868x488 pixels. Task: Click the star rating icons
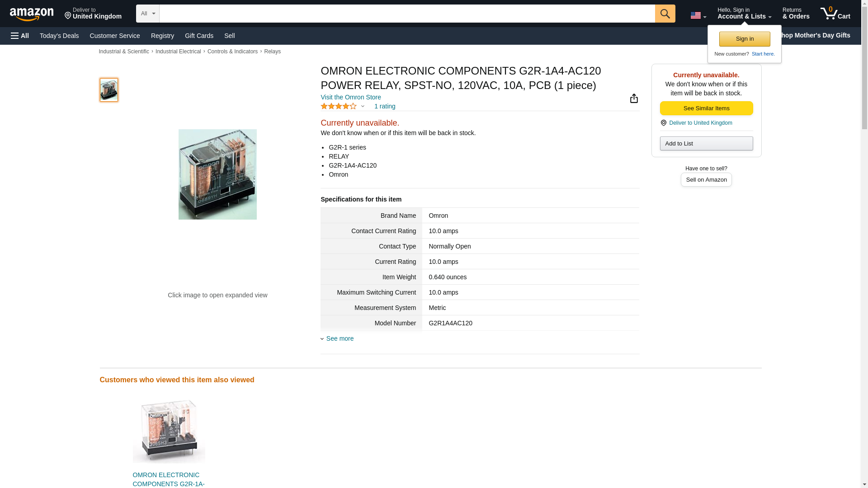(339, 106)
